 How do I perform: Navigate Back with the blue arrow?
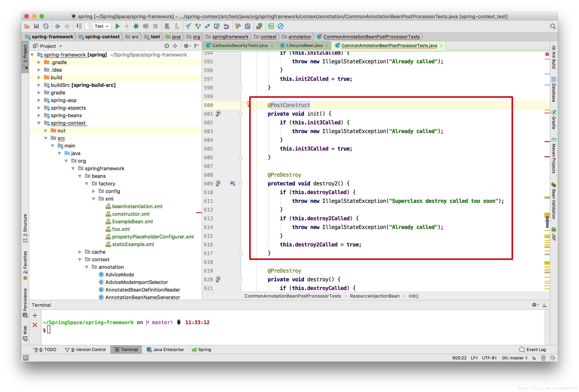point(58,26)
